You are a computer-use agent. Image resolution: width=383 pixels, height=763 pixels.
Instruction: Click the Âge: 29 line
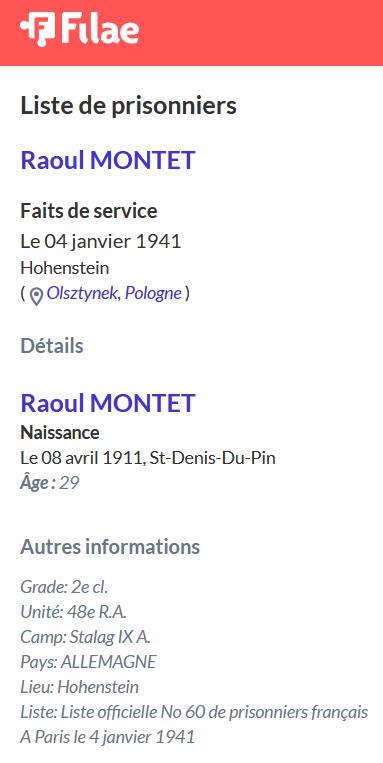click(50, 483)
